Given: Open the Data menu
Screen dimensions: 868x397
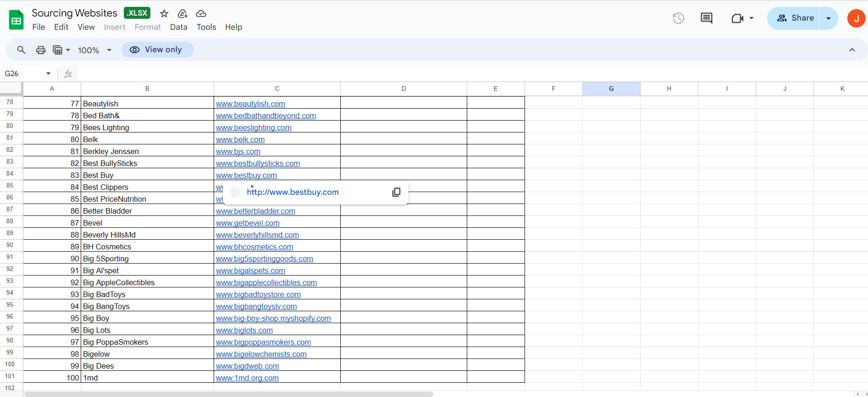Looking at the screenshot, I should pyautogui.click(x=178, y=27).
